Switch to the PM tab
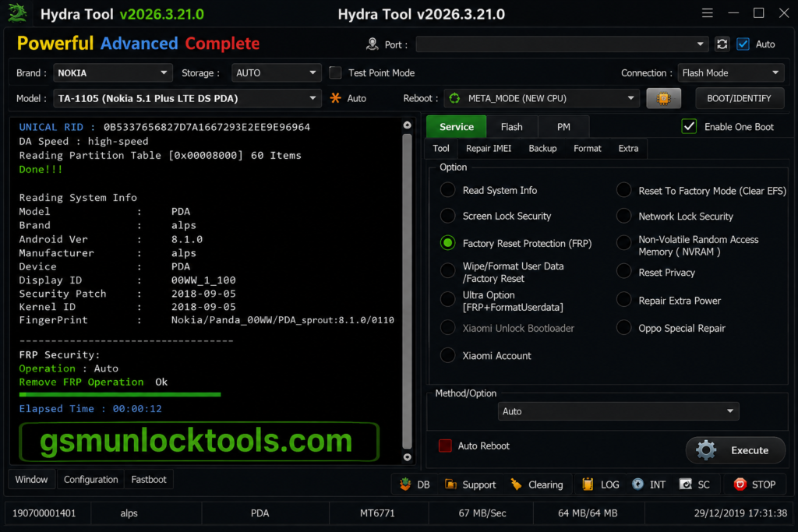Screen dimensions: 798x532 pos(563,127)
